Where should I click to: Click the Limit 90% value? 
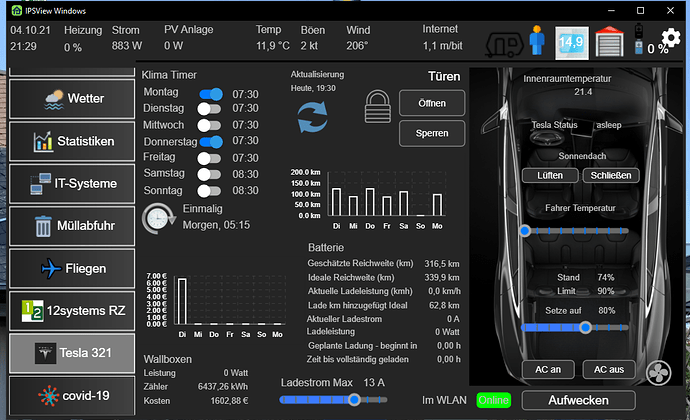606,291
